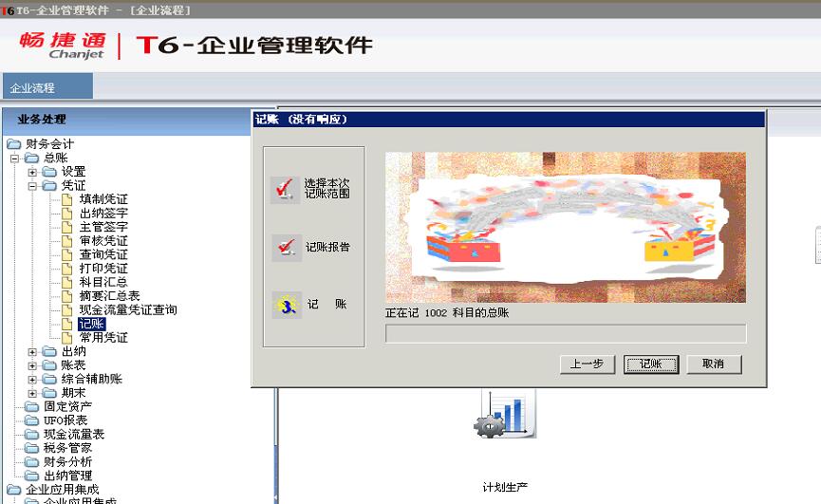Click the status text 正在记 1002 科目的总账
This screenshot has width=821, height=504.
[447, 313]
